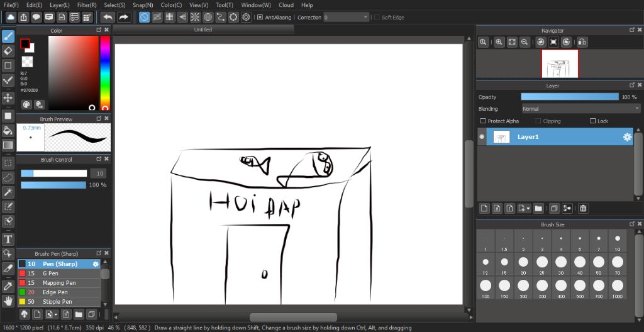Toggle AntiAliasing checkbox
644x332 pixels.
[x=260, y=17]
